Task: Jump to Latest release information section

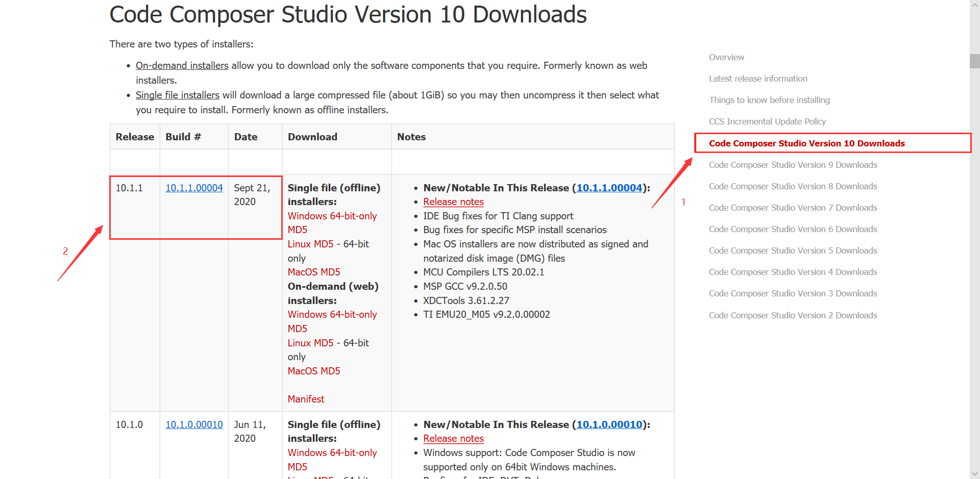Action: pyautogui.click(x=758, y=79)
